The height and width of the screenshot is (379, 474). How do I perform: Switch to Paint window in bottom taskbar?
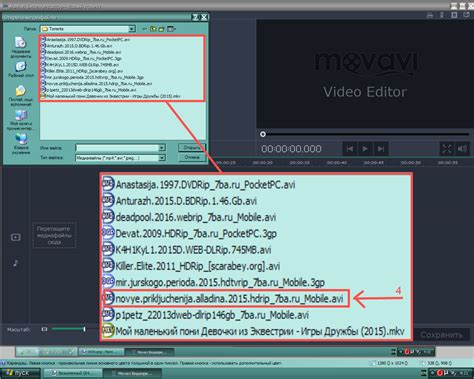73,373
